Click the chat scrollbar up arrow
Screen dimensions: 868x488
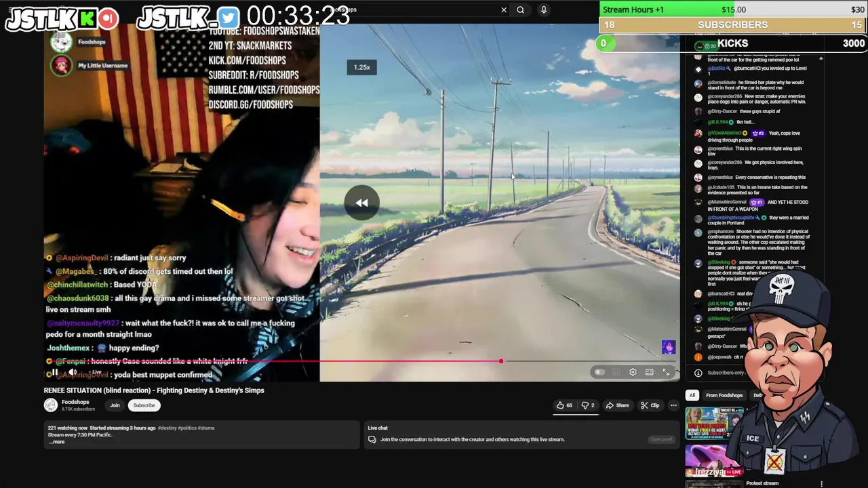821,59
